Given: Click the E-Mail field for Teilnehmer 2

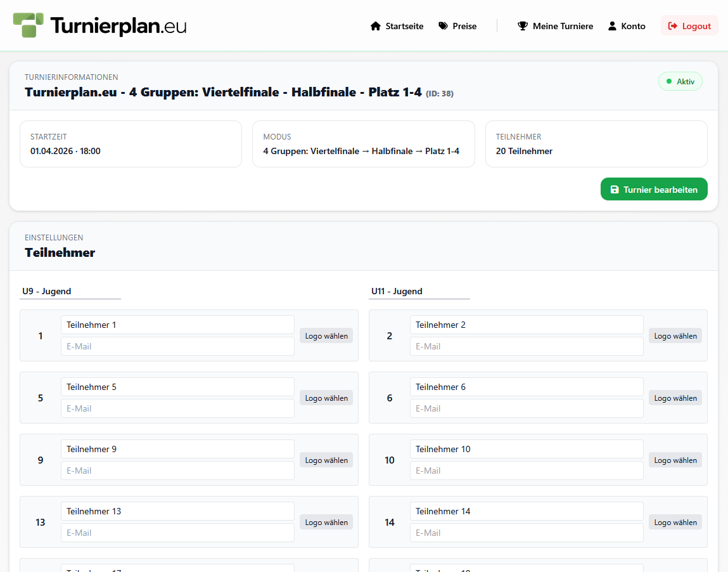Looking at the screenshot, I should 526,346.
